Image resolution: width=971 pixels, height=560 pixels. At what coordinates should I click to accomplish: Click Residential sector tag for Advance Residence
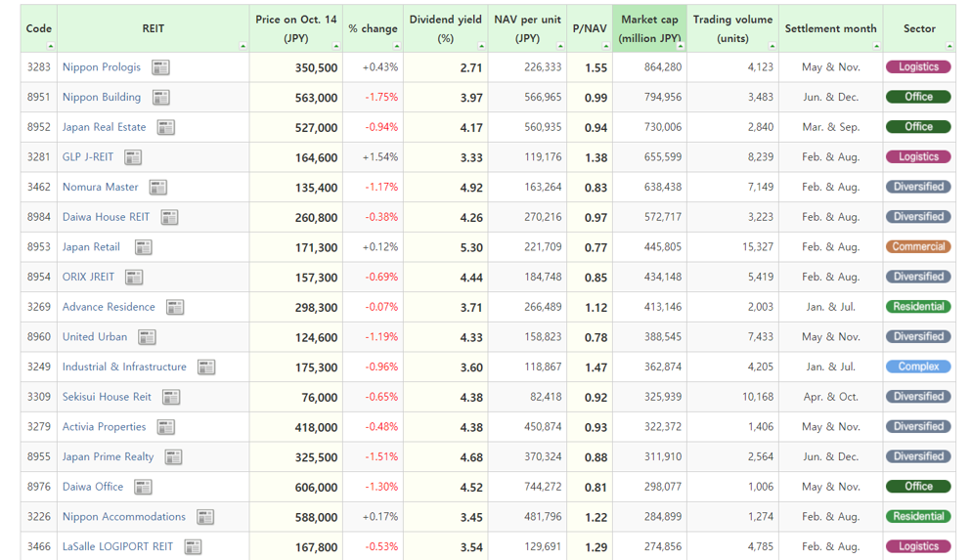pyautogui.click(x=918, y=306)
